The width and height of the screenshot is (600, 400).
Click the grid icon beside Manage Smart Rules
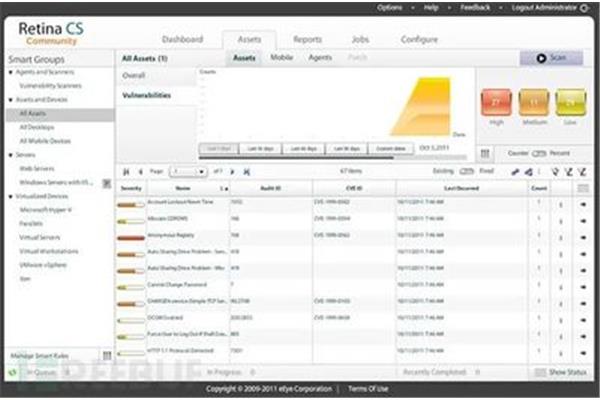(x=107, y=356)
